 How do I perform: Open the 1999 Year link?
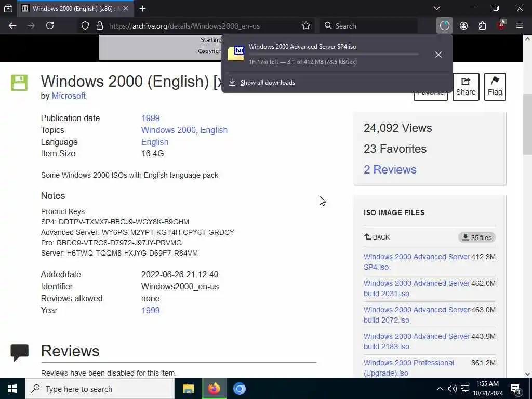(x=150, y=310)
